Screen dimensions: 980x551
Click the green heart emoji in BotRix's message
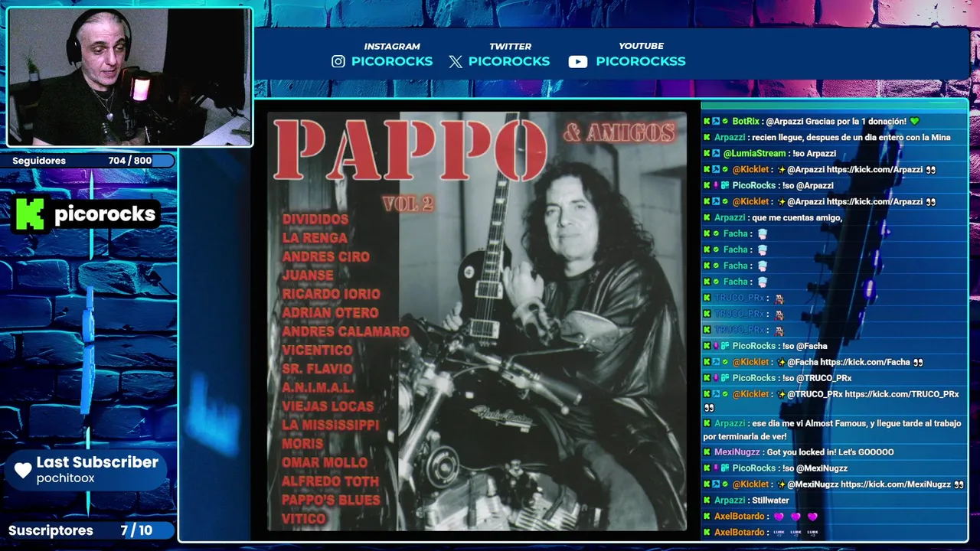click(914, 121)
